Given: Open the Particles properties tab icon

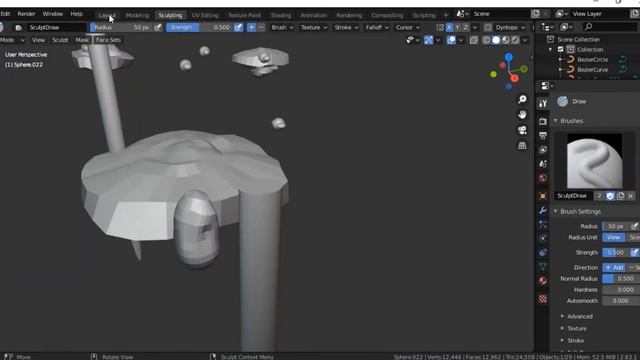Looking at the screenshot, I should [542, 224].
